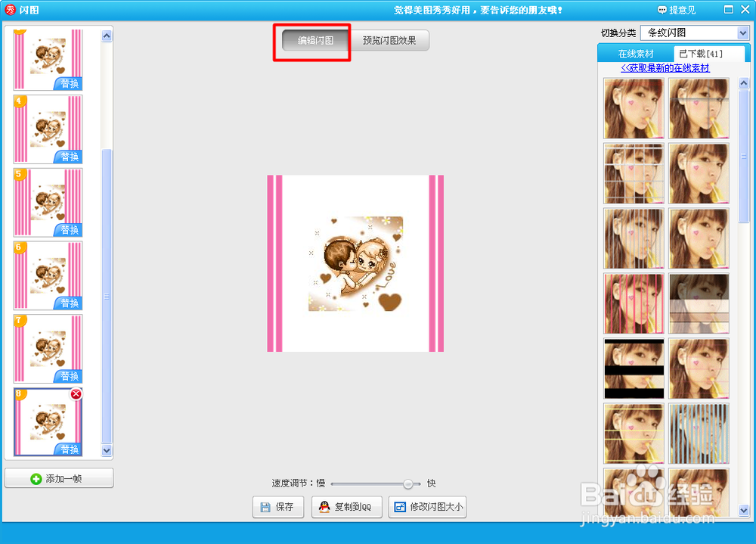This screenshot has height=544, width=756.
Task: Click the resize icon on 修改闪图大小
Action: [400, 507]
